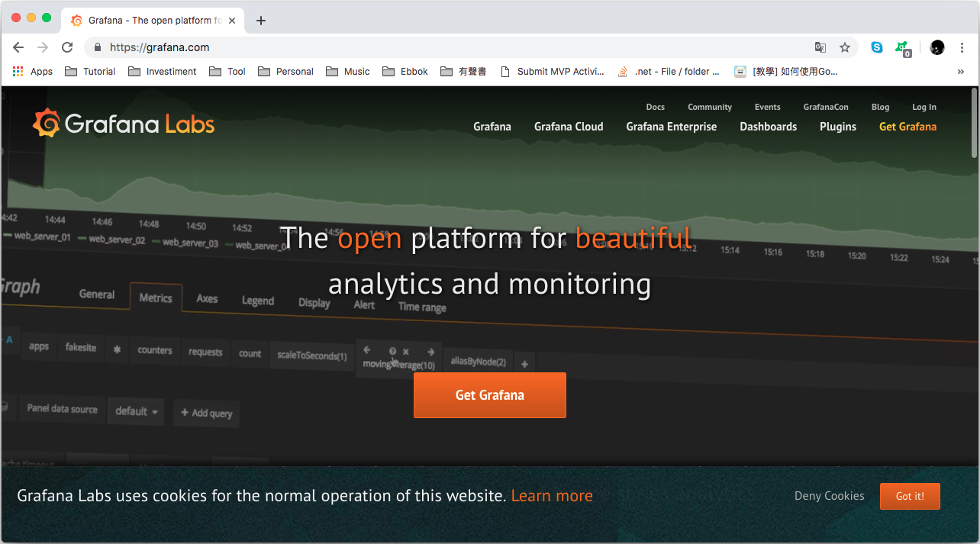Click Get Grafana in the navigation bar

(x=907, y=127)
